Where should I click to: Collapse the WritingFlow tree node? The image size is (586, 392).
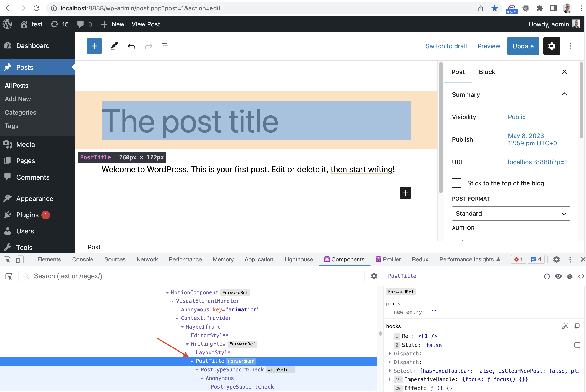pyautogui.click(x=187, y=344)
